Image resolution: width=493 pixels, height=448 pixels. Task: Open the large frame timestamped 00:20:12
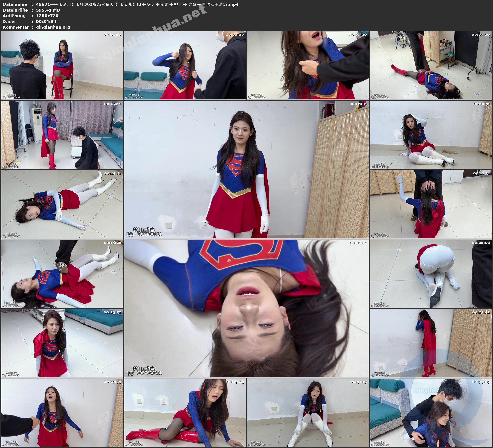pos(246,308)
